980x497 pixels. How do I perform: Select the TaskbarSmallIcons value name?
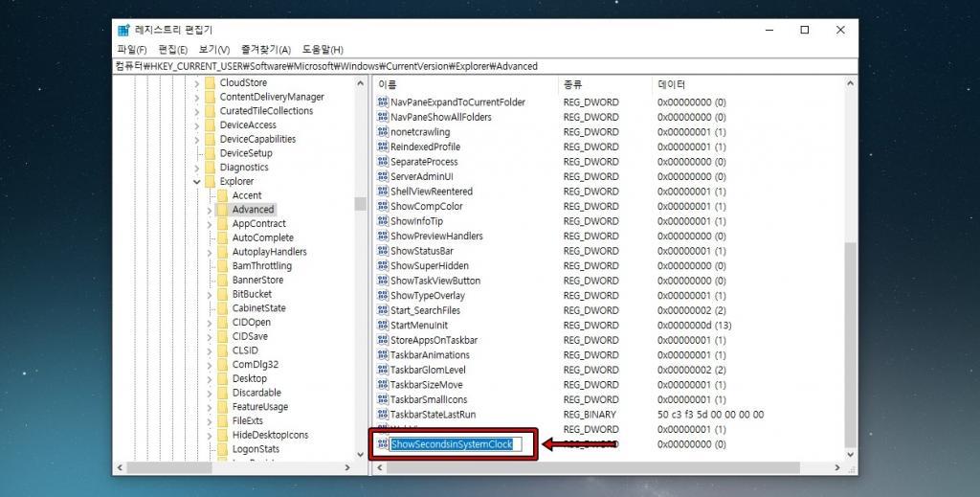(x=429, y=399)
